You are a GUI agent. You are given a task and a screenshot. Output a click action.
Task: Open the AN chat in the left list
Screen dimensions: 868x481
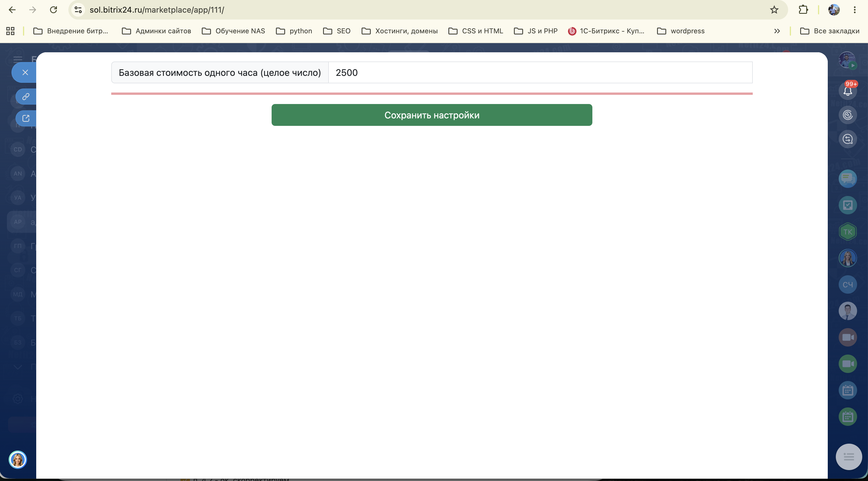coord(18,174)
